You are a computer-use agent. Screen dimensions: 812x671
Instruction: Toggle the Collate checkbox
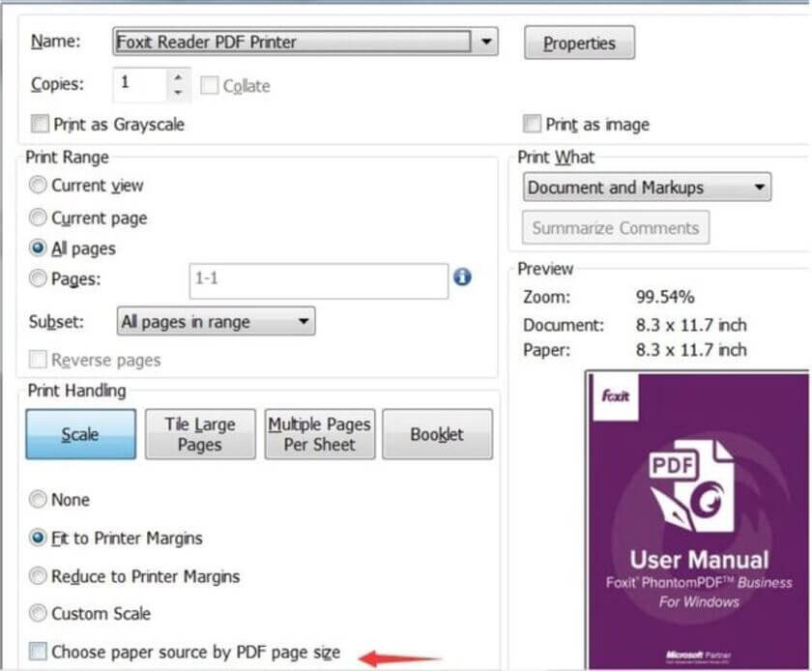pos(209,86)
